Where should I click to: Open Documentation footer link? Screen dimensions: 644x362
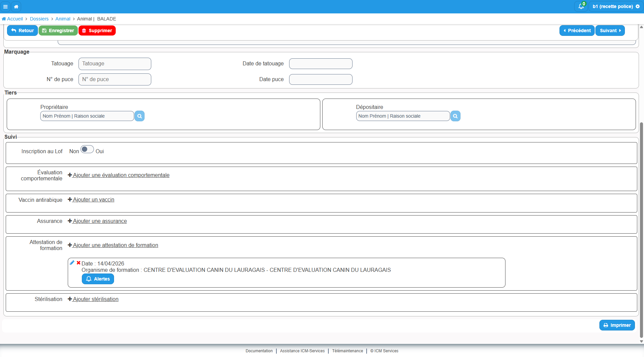[259, 351]
